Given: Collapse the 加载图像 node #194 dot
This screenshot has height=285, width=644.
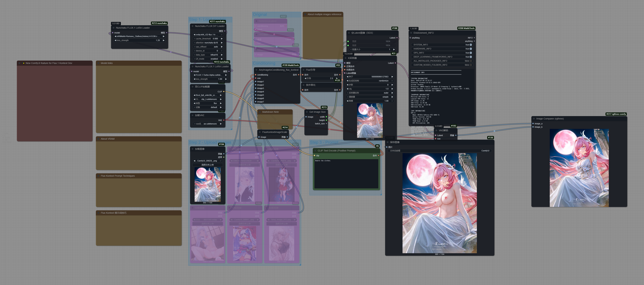Looking at the screenshot, I should (x=193, y=149).
